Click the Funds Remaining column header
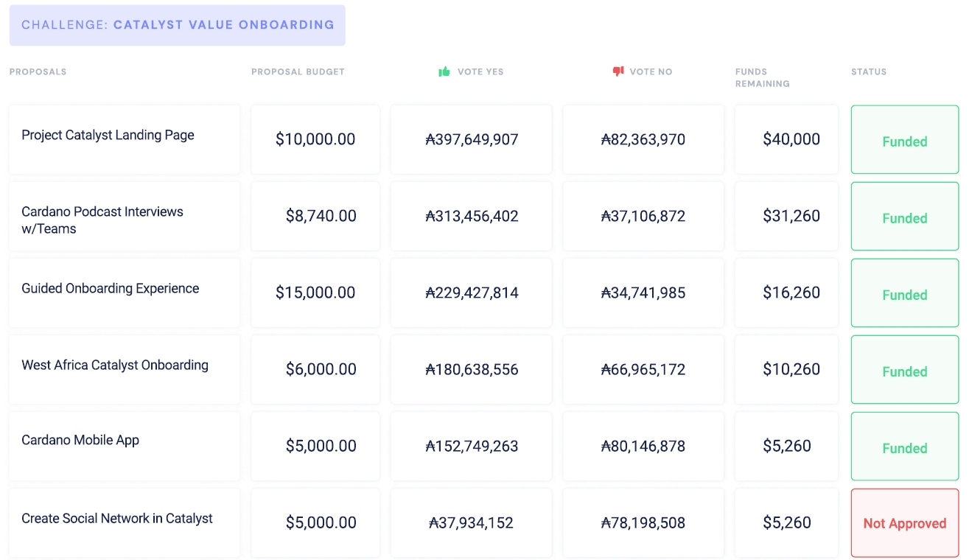Image resolution: width=969 pixels, height=560 pixels. (x=762, y=77)
